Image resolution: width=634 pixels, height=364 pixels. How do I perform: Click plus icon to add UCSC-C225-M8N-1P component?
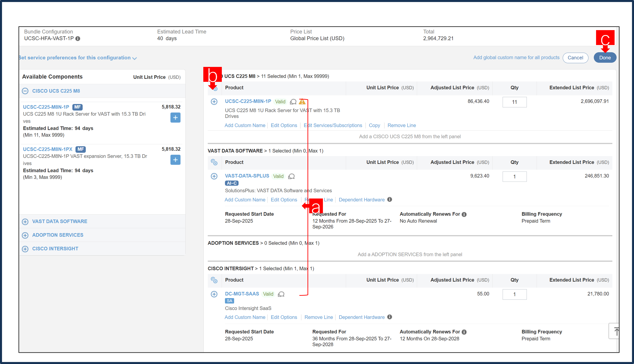175,118
